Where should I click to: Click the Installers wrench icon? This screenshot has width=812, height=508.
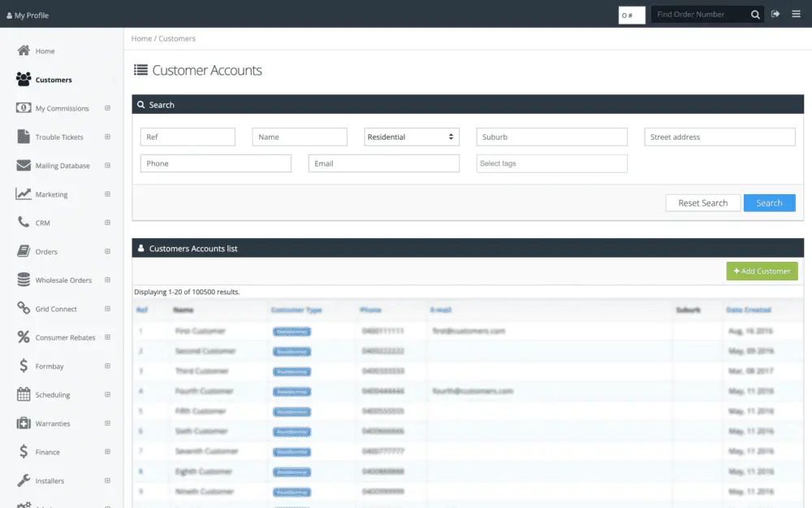pos(24,480)
